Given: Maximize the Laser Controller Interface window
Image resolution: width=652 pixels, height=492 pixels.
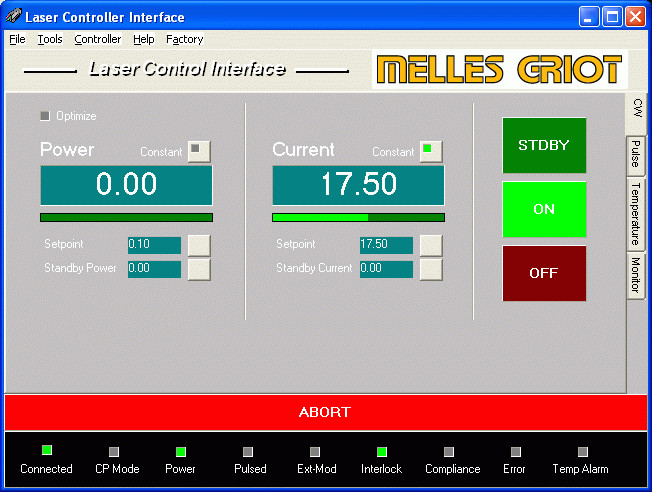Looking at the screenshot, I should 612,17.
